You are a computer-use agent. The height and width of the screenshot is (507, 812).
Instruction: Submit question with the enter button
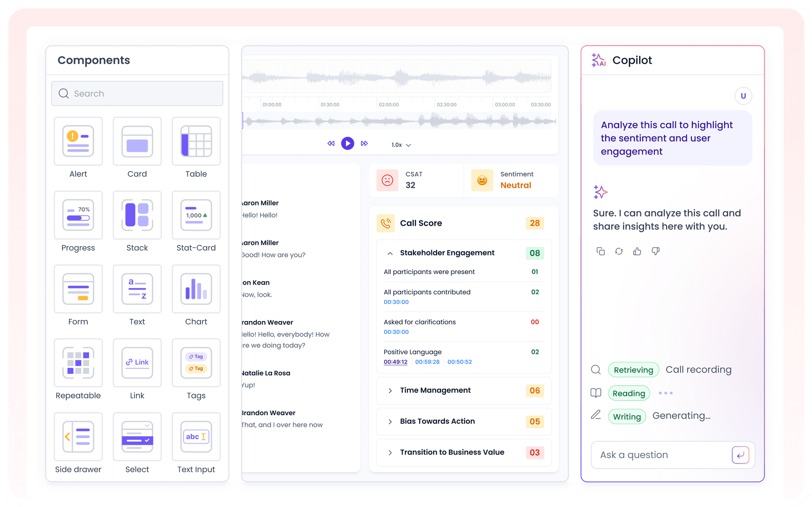pos(741,455)
